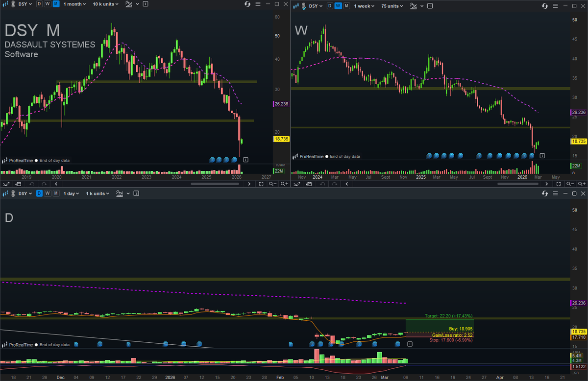Select the active W timeframe in the weekly chart
The width and height of the screenshot is (588, 381).
(338, 6)
